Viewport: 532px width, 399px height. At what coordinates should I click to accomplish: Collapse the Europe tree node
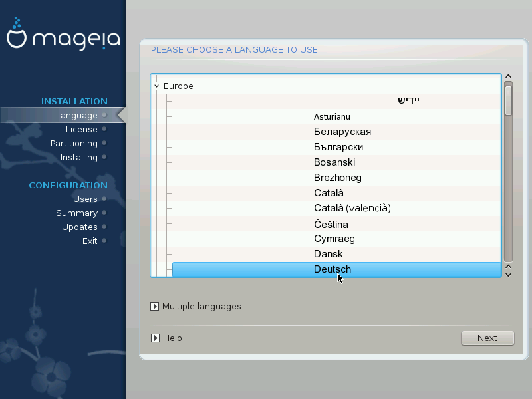click(156, 86)
